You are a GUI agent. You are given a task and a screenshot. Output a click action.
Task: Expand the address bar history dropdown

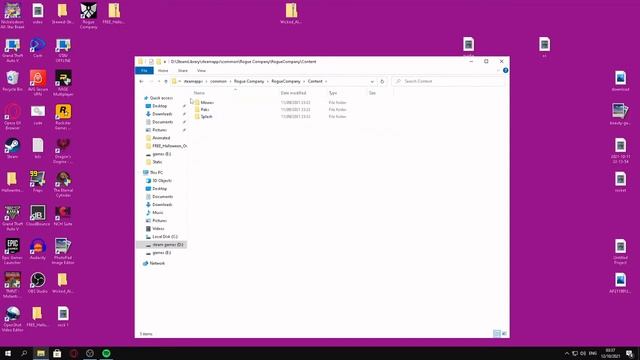click(x=372, y=81)
